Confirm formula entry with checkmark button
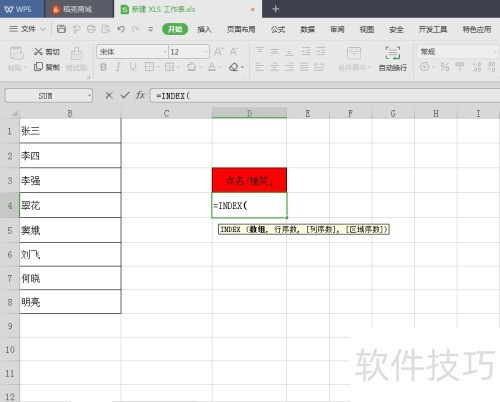The image size is (500, 402). [125, 96]
